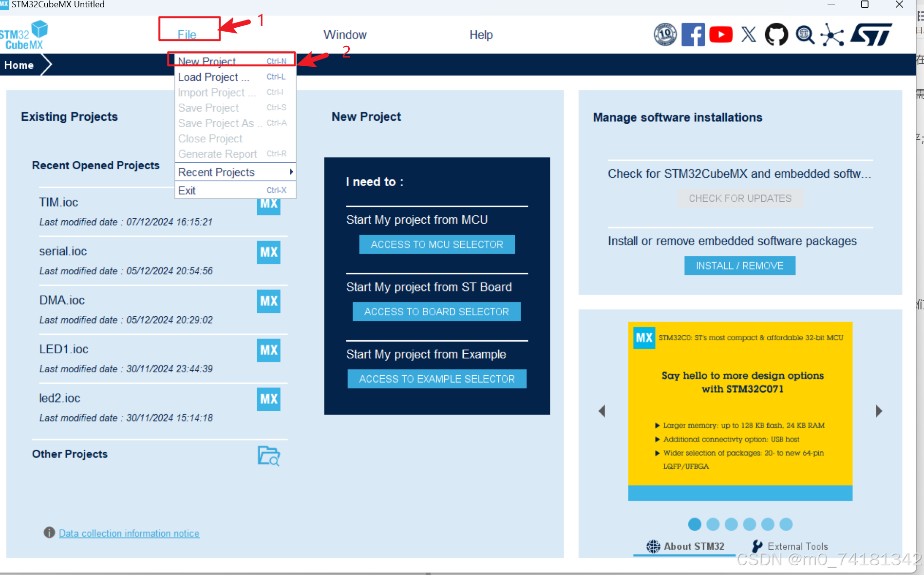Click the info icon beside the data notice
Viewport: 924px width, 575px height.
[x=49, y=533]
